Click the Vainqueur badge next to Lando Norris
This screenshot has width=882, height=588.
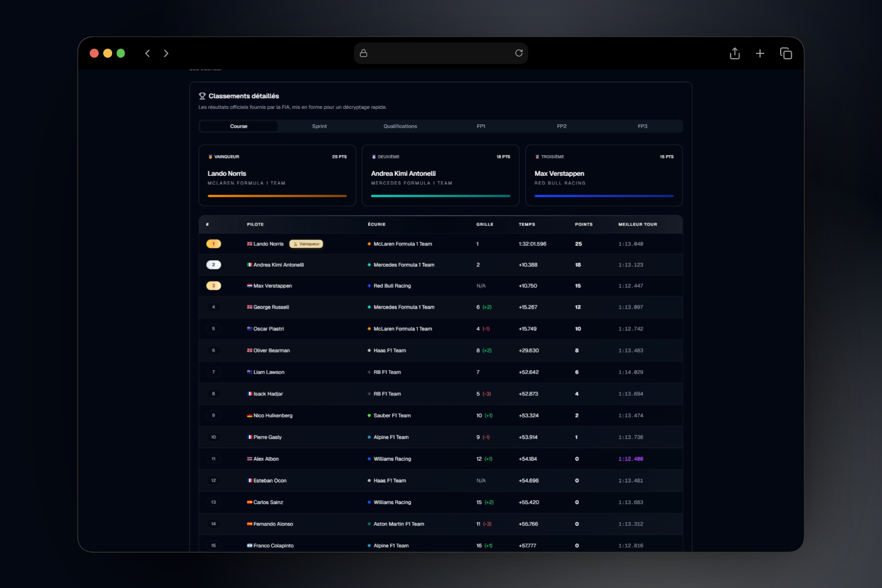[306, 244]
